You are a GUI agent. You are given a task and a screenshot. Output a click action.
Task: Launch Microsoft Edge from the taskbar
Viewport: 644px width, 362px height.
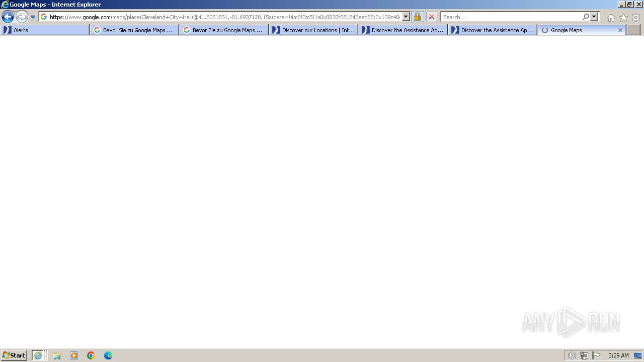(108, 355)
